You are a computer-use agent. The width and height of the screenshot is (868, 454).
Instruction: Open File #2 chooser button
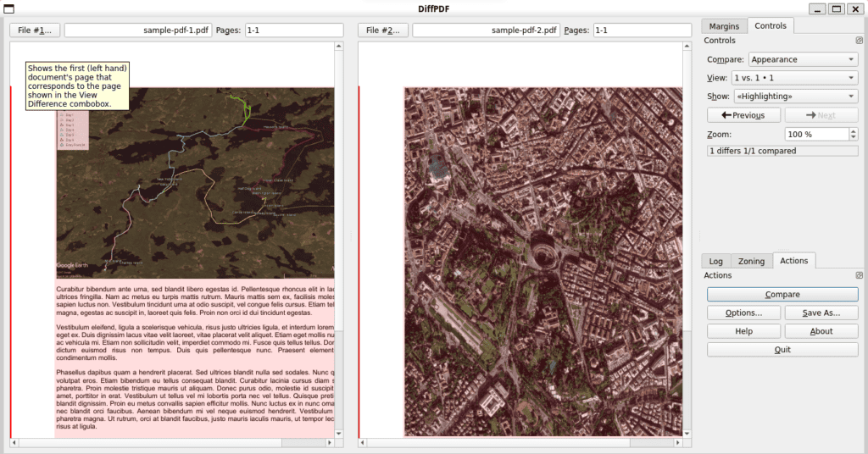pyautogui.click(x=382, y=30)
